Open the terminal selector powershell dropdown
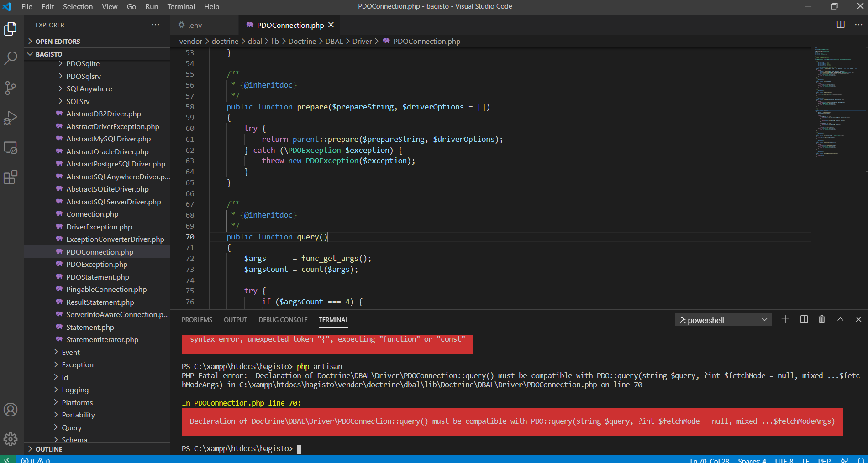This screenshot has width=868, height=463. (x=723, y=320)
